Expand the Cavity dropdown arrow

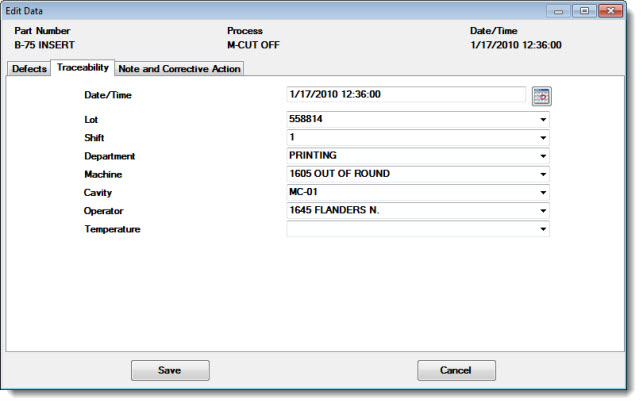pos(543,193)
